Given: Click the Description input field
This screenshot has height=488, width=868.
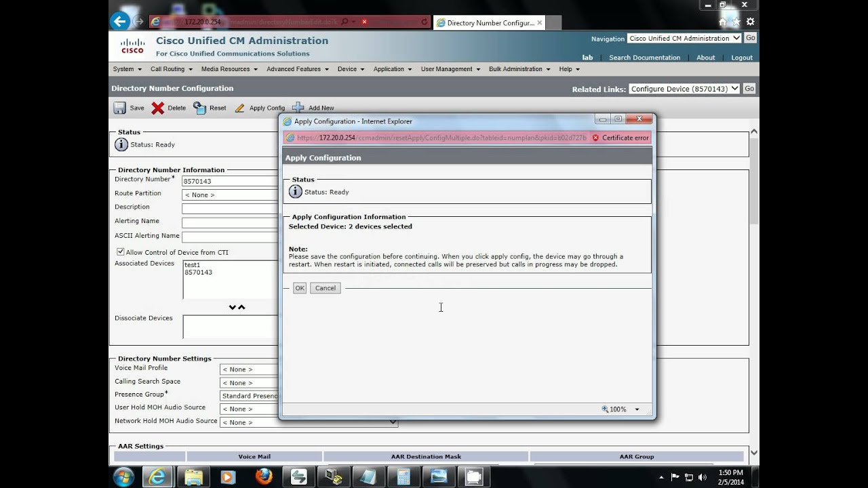Looking at the screenshot, I should tap(230, 209).
